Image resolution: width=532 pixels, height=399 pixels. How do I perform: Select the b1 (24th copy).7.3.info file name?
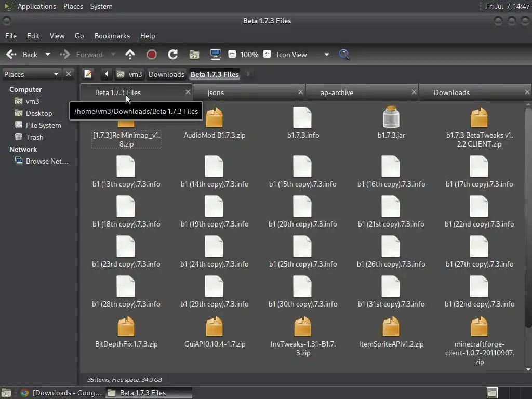point(215,264)
